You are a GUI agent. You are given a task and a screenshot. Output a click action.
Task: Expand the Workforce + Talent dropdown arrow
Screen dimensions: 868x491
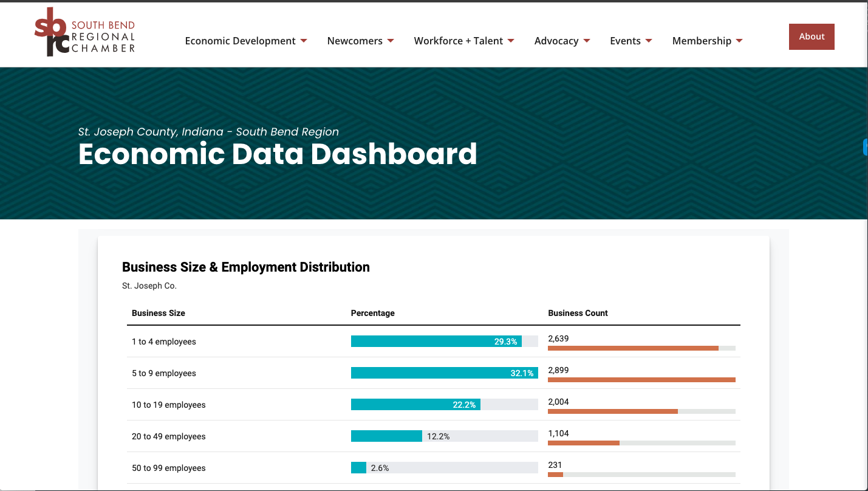[x=511, y=41]
